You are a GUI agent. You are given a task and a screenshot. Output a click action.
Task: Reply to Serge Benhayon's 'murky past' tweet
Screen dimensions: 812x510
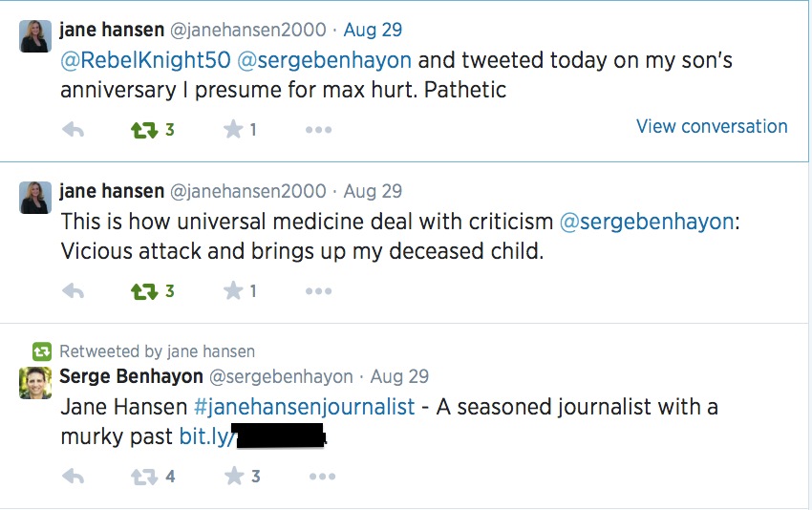[73, 476]
